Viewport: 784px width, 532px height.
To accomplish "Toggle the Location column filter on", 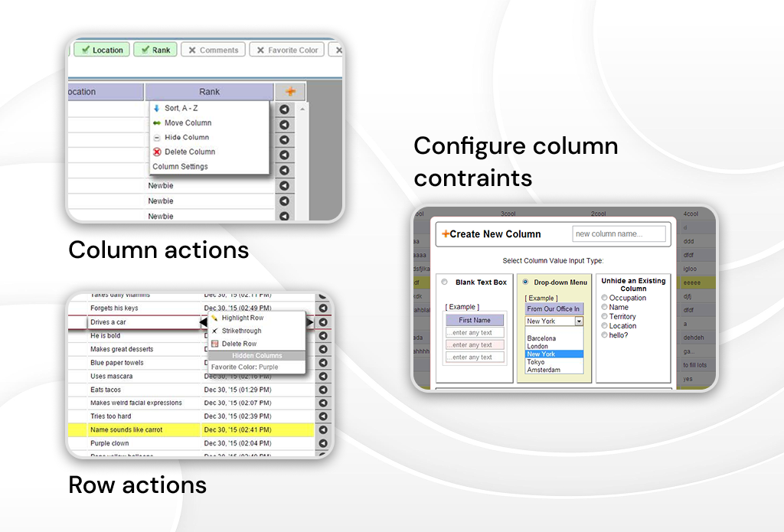I will click(x=104, y=49).
